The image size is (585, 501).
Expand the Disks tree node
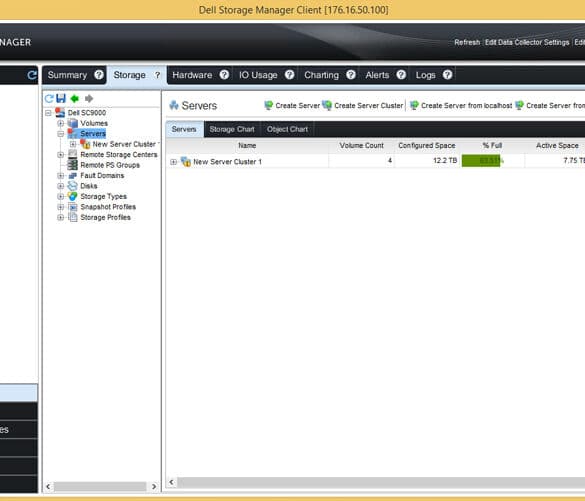click(x=60, y=186)
